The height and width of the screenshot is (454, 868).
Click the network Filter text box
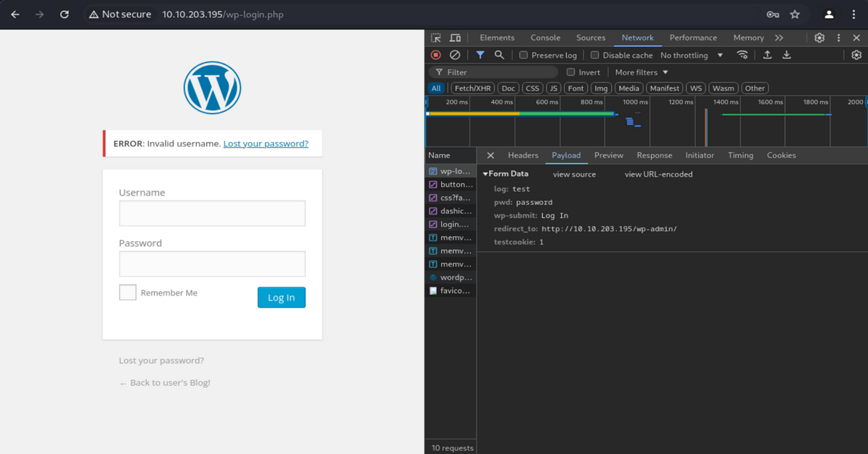(x=493, y=72)
